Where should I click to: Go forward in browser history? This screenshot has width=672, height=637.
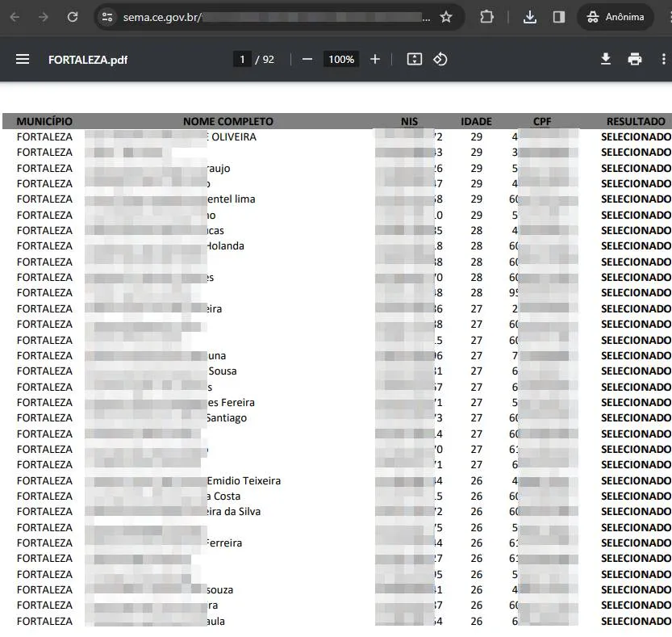43,17
